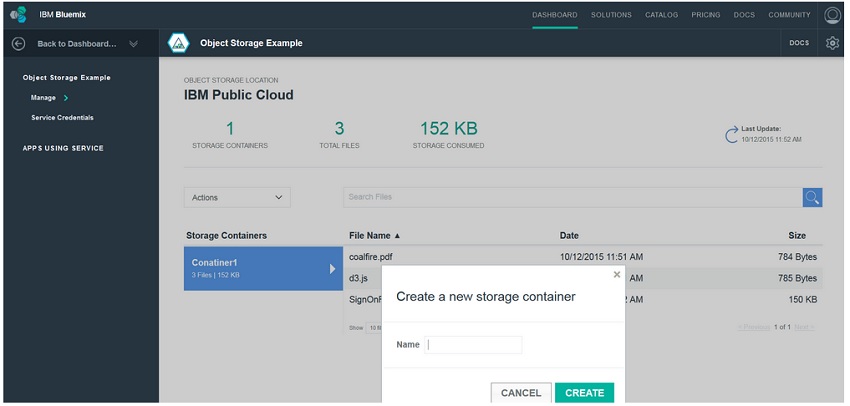Click the coalfire.pdf file name
This screenshot has width=850, height=406.
(x=371, y=257)
